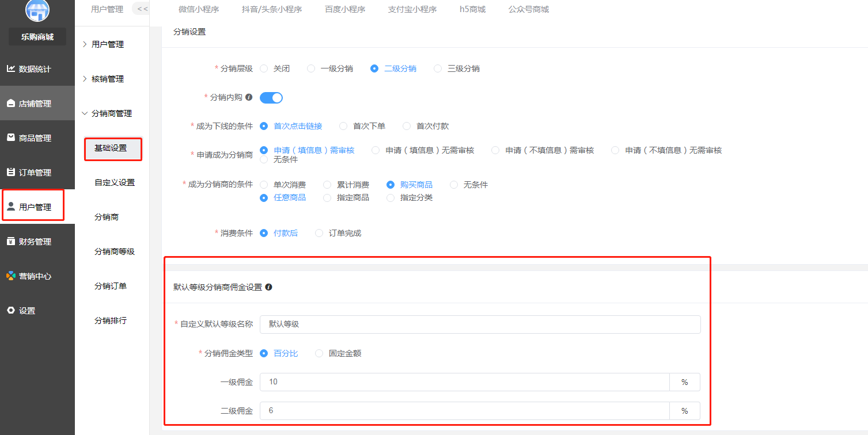Click the 乐购商城 store name
The width and height of the screenshot is (868, 435).
pyautogui.click(x=37, y=37)
